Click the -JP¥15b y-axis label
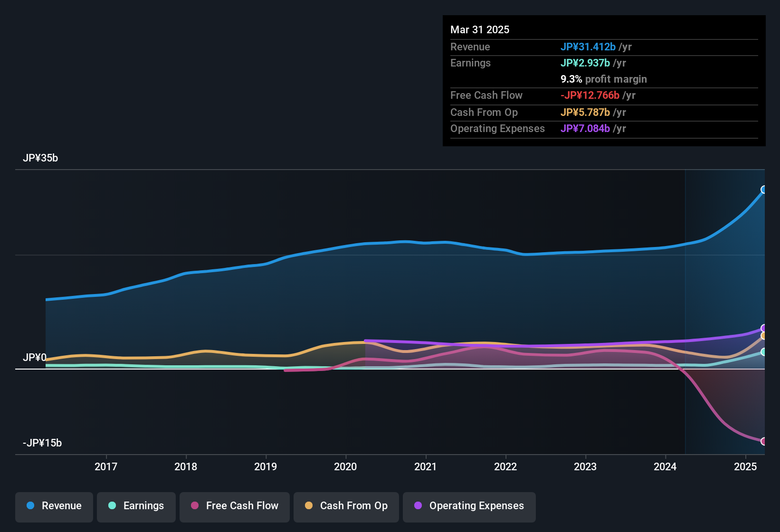 (42, 443)
